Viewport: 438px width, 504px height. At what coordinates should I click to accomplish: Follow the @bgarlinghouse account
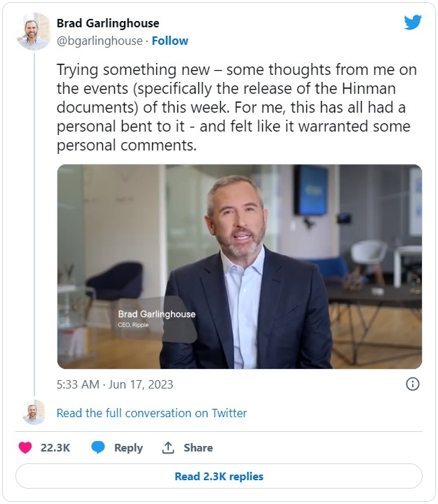[x=170, y=41]
